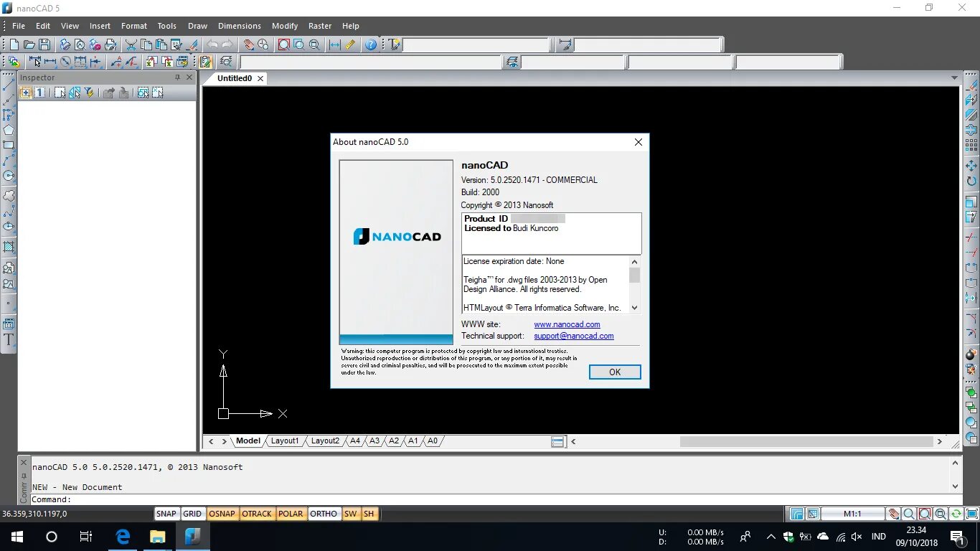Toggle POLAR tracking in status bar
The width and height of the screenshot is (980, 551).
tap(291, 514)
